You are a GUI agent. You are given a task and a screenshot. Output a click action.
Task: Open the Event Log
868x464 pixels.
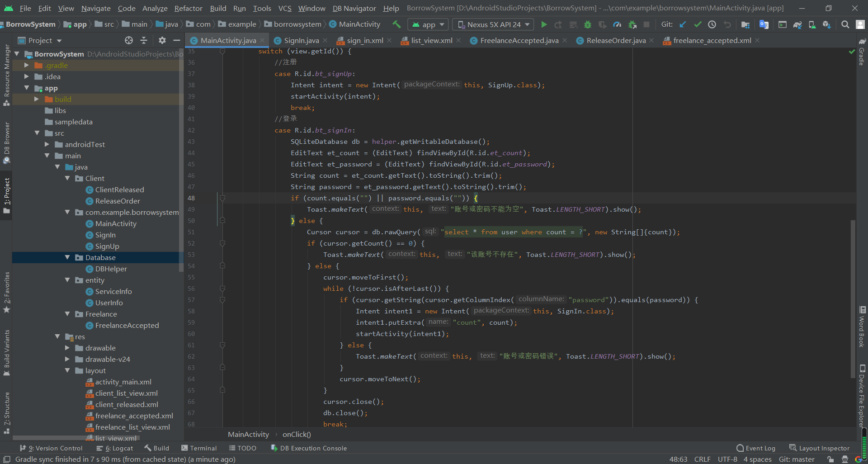[756, 448]
